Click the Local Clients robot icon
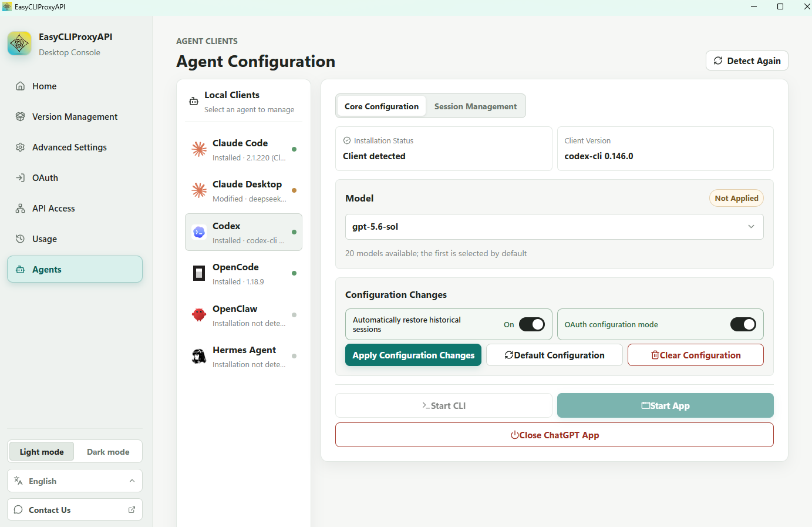 coord(194,101)
